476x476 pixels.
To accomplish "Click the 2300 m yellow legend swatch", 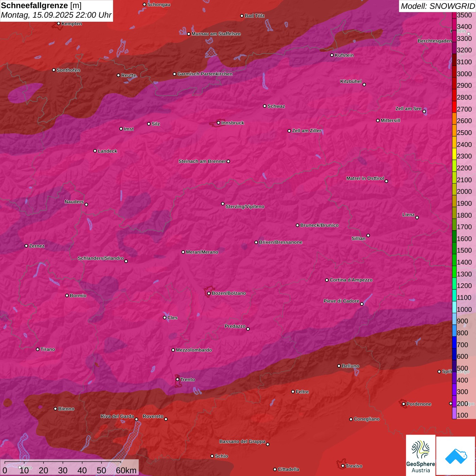I will click(454, 154).
